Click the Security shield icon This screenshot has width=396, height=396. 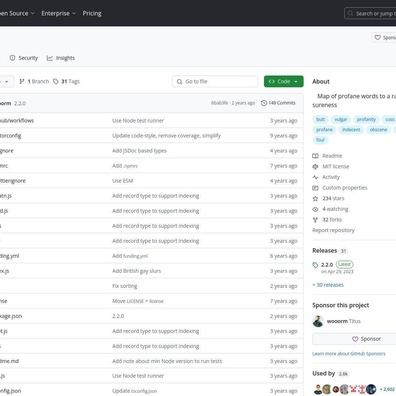click(x=12, y=58)
